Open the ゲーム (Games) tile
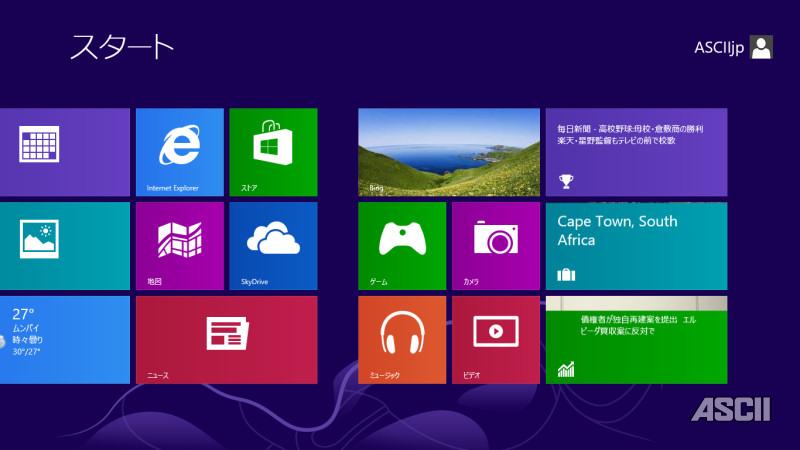This screenshot has height=450, width=800. point(402,246)
